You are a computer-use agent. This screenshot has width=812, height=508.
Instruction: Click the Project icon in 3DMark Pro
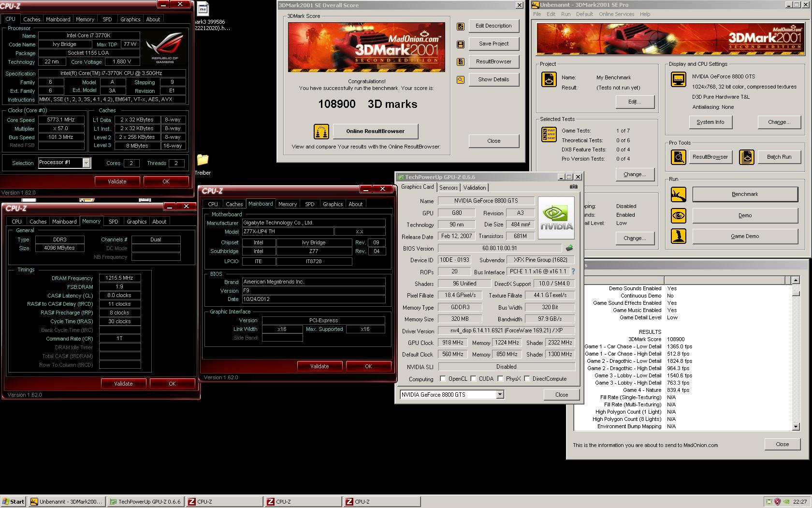549,79
